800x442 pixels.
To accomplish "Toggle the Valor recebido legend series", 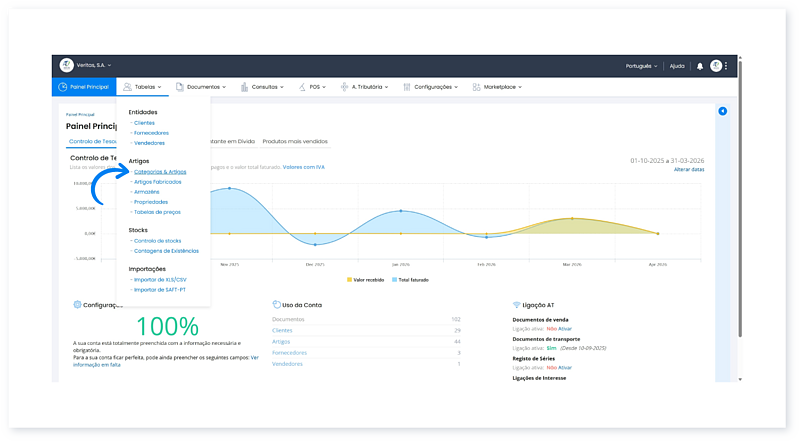I will click(365, 279).
